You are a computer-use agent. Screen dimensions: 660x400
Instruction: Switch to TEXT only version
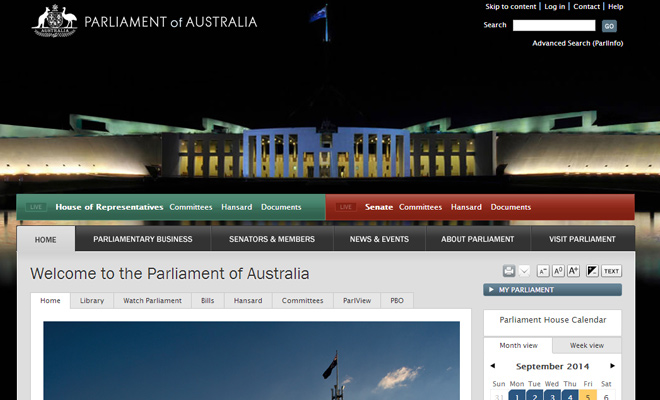point(612,271)
